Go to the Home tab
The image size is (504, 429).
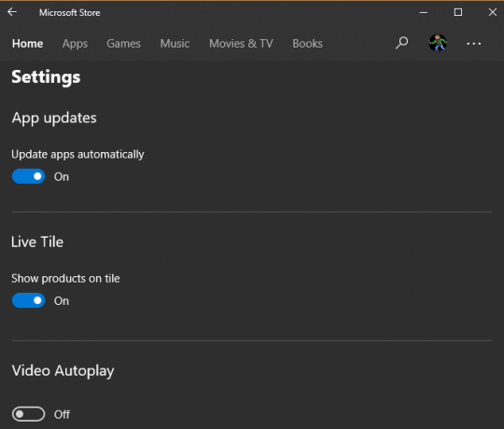coord(28,44)
